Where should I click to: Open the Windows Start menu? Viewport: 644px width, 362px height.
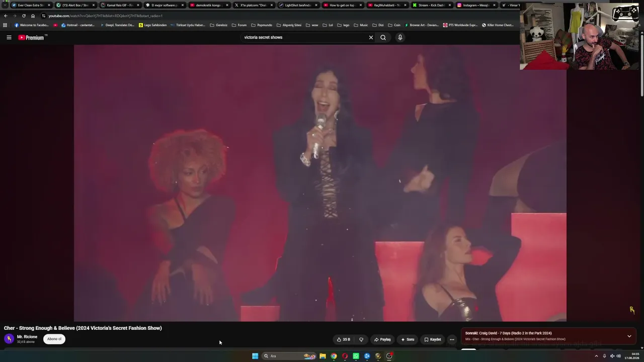pos(255,356)
